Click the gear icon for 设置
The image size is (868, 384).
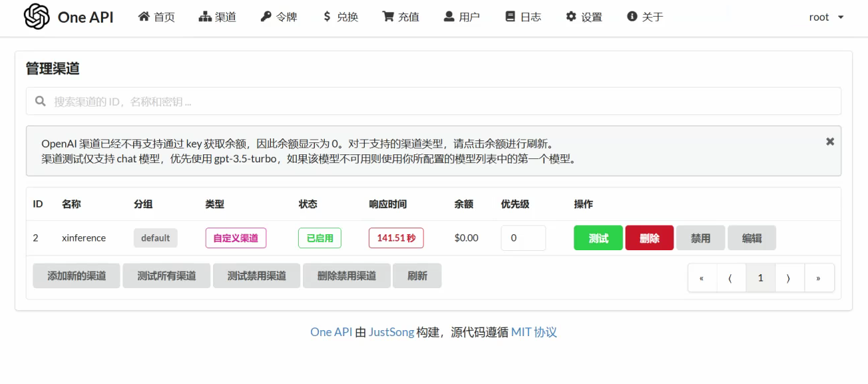(x=571, y=17)
